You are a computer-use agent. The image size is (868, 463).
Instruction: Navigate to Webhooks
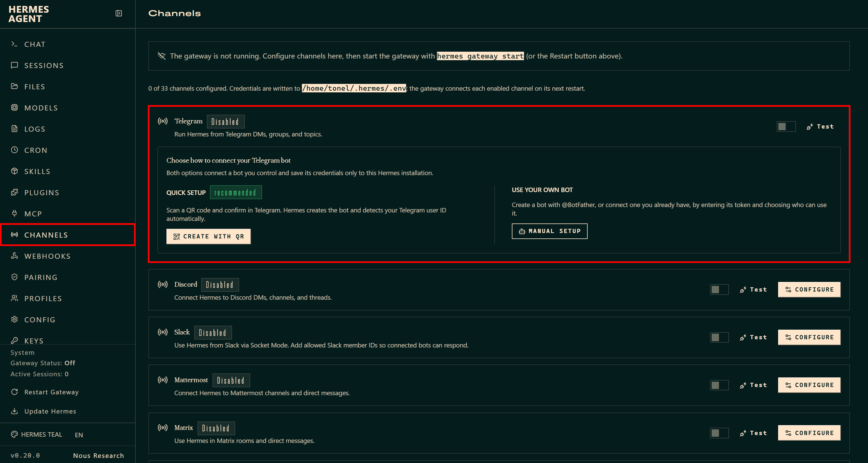click(67, 256)
